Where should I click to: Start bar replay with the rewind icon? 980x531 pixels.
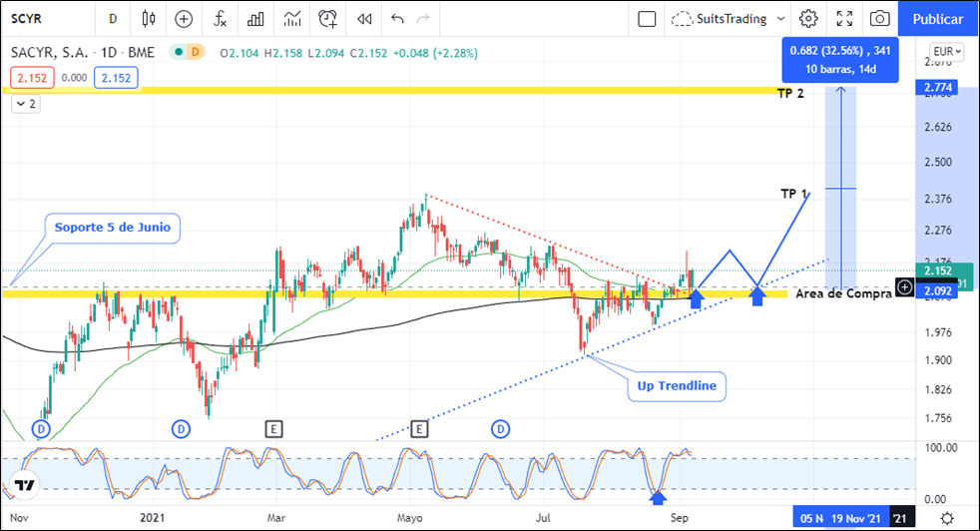[364, 18]
